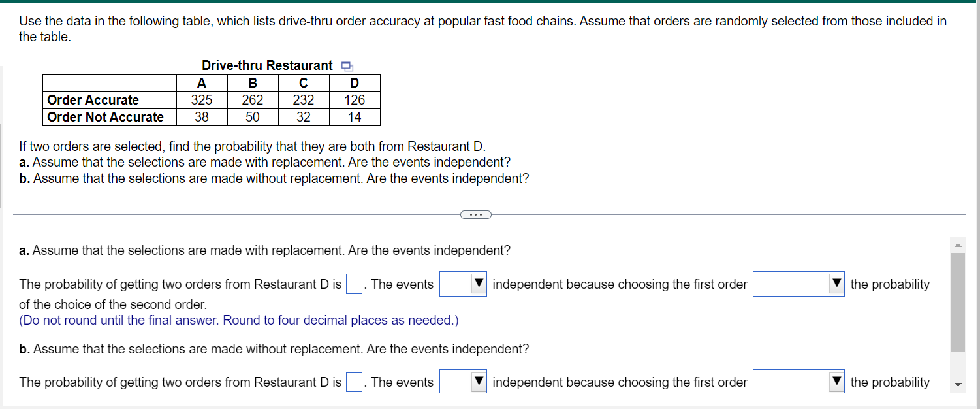The height and width of the screenshot is (409, 980).
Task: Click the probability answer box in part b
Action: coord(353,382)
